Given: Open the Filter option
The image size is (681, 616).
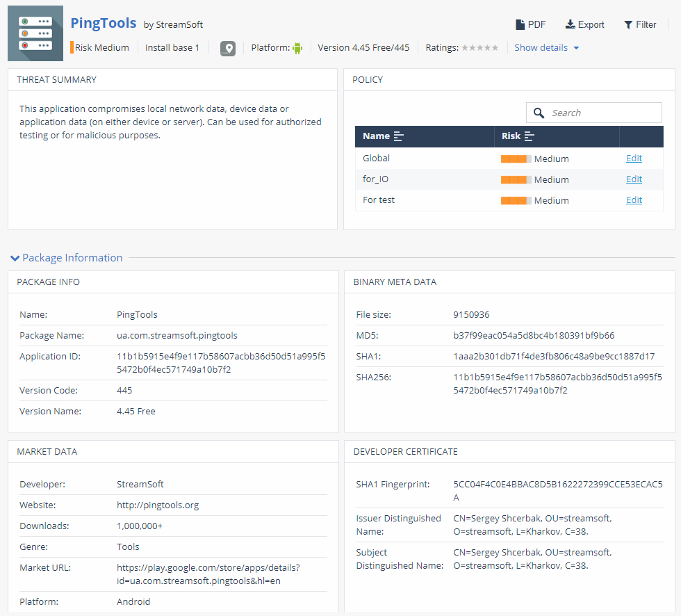Looking at the screenshot, I should point(640,25).
